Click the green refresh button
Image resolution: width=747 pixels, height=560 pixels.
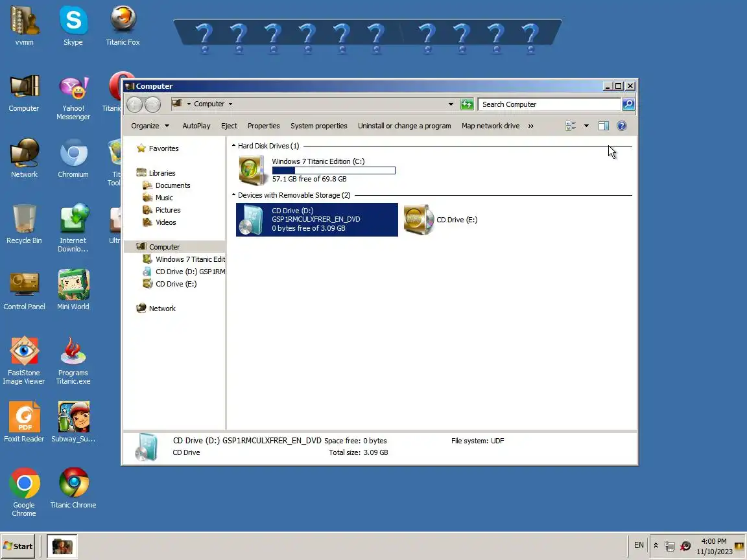click(x=467, y=104)
